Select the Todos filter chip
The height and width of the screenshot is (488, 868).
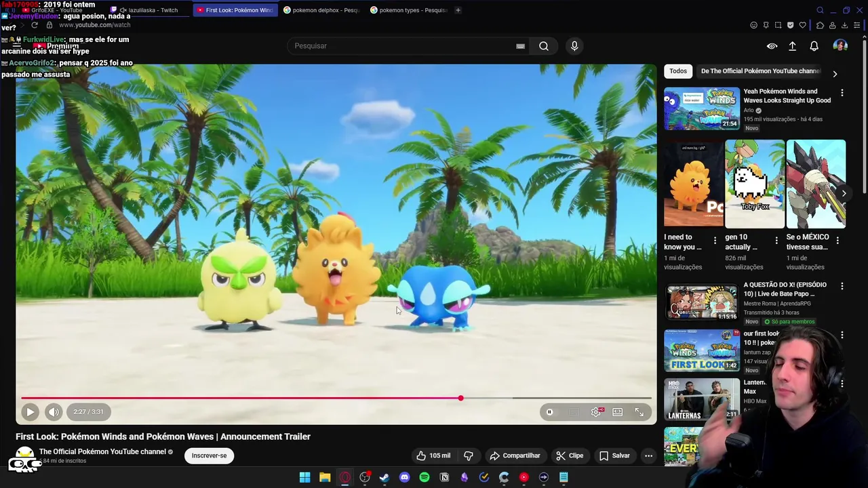678,71
